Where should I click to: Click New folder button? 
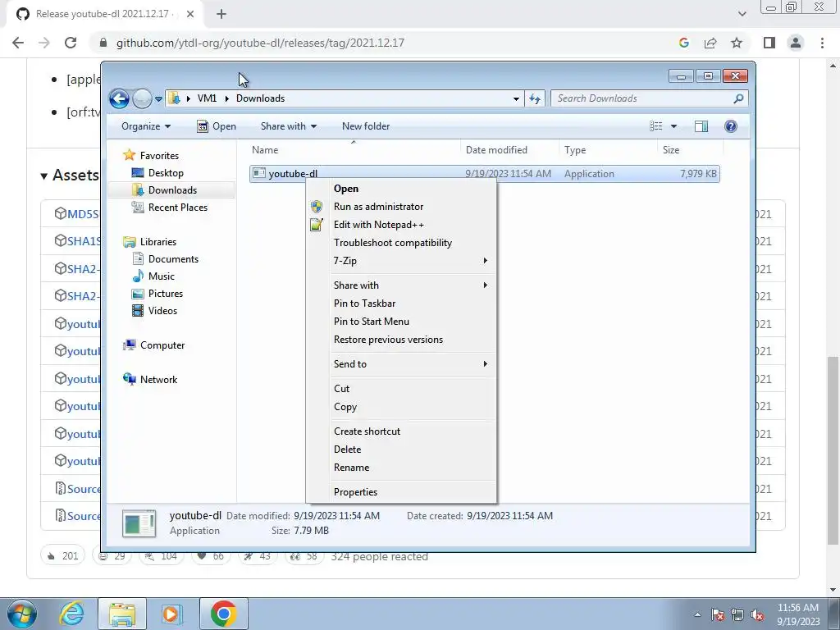tap(366, 126)
